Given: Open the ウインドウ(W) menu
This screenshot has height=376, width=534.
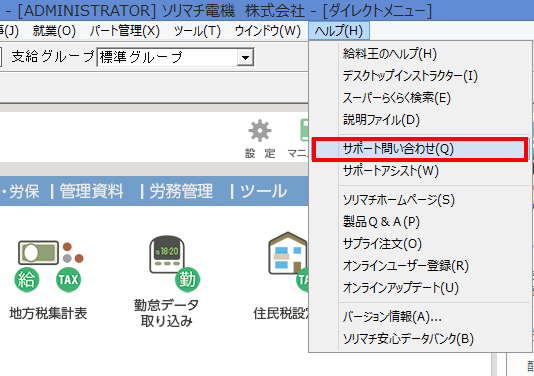Looking at the screenshot, I should tap(267, 31).
